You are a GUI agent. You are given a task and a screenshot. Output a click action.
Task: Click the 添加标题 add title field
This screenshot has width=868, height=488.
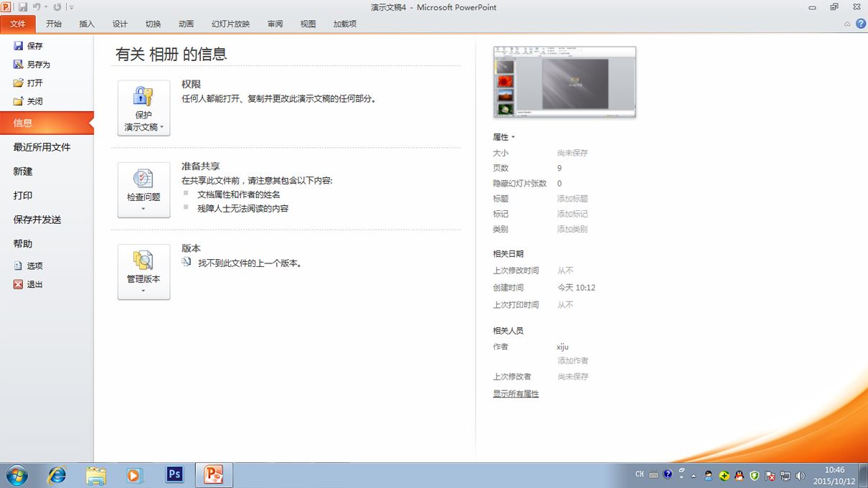572,199
